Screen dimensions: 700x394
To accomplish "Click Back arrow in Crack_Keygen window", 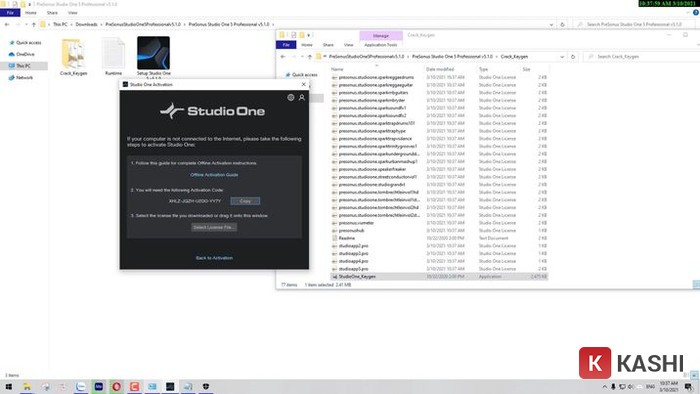I will coord(283,57).
